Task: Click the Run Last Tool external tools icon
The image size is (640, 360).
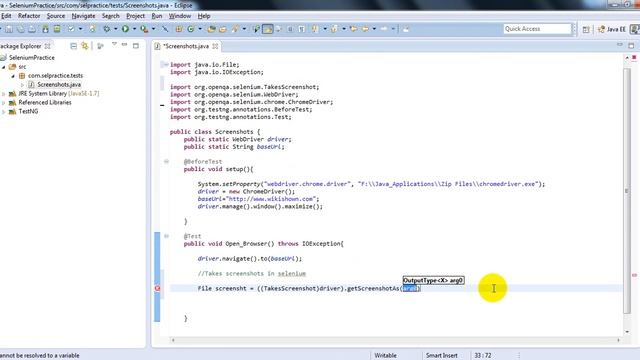Action: (x=144, y=29)
